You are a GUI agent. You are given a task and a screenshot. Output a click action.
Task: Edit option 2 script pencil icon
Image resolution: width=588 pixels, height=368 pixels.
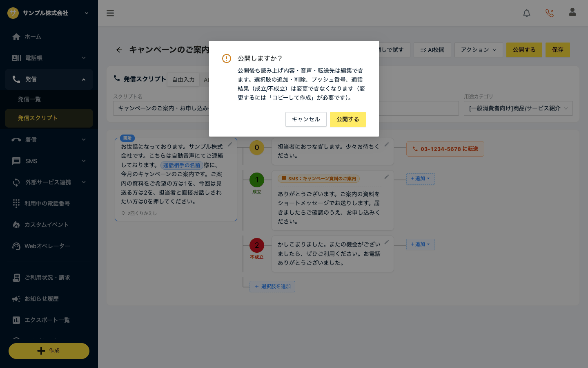point(386,242)
